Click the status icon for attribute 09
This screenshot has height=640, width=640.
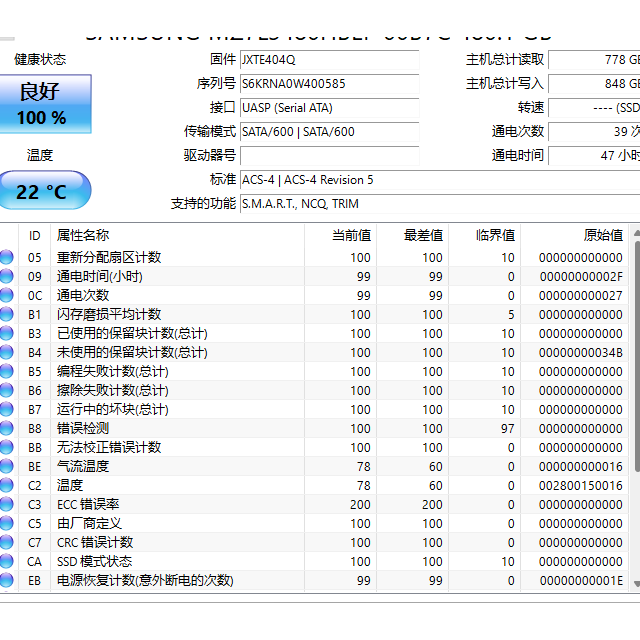tap(7, 276)
